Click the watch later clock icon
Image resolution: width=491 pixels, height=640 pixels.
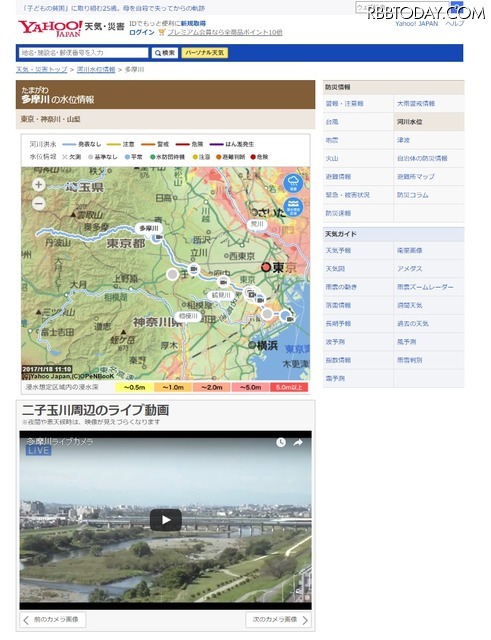tap(281, 442)
